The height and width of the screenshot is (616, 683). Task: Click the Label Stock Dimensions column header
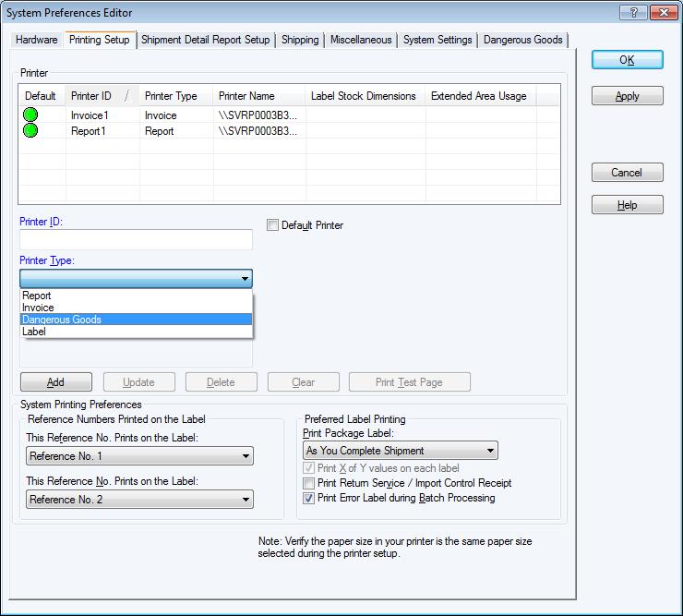point(365,96)
